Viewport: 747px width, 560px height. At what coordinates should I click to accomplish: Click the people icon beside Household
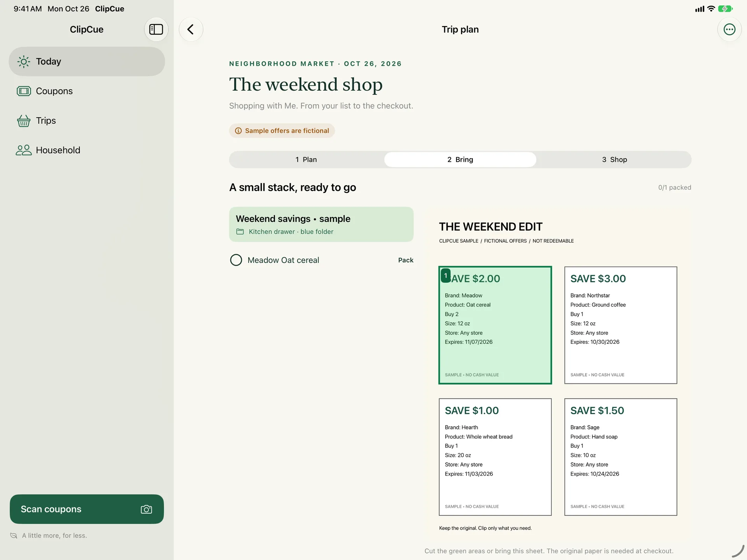coord(24,150)
